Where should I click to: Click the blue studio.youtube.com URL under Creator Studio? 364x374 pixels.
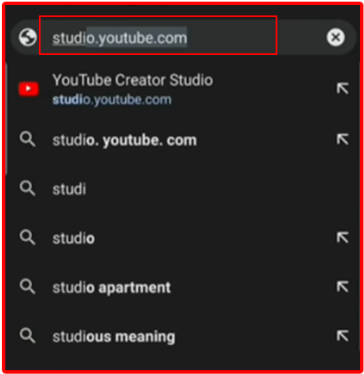point(112,100)
